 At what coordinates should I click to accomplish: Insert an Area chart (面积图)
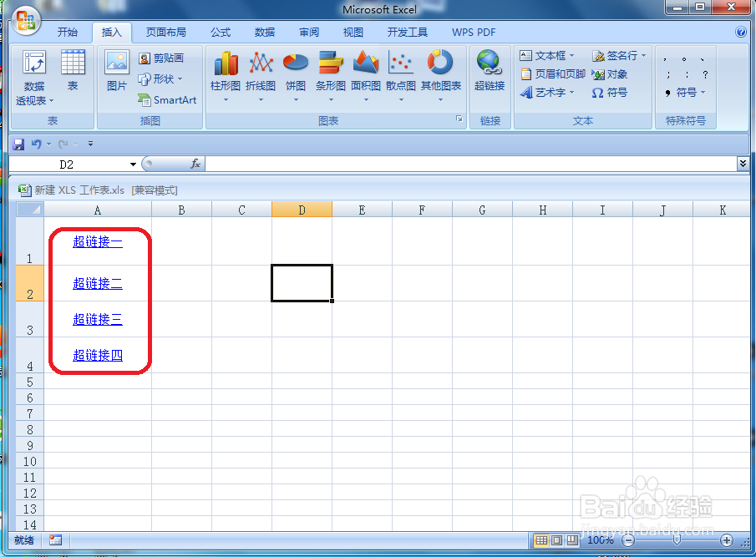[366, 76]
